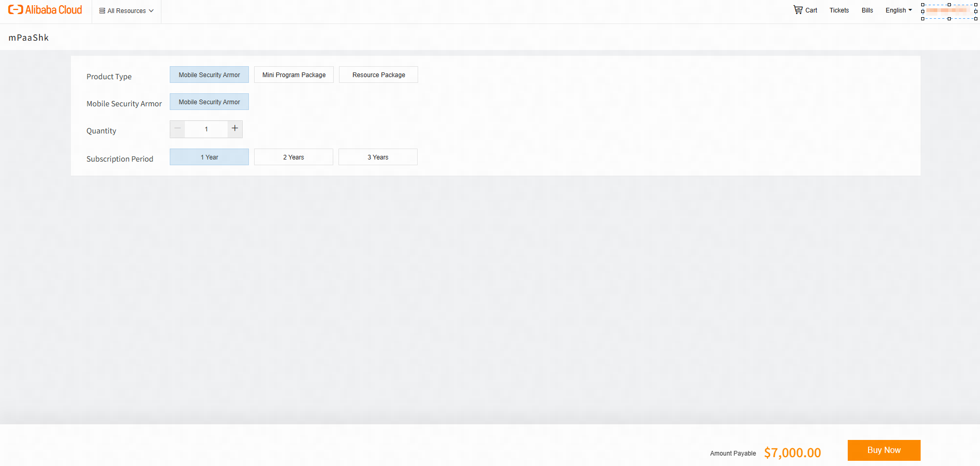This screenshot has width=980, height=466.
Task: Increase quantity with the plus button
Action: pos(235,129)
